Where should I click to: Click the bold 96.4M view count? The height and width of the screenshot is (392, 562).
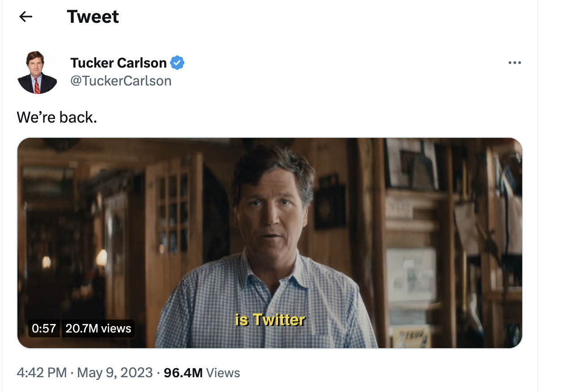183,373
